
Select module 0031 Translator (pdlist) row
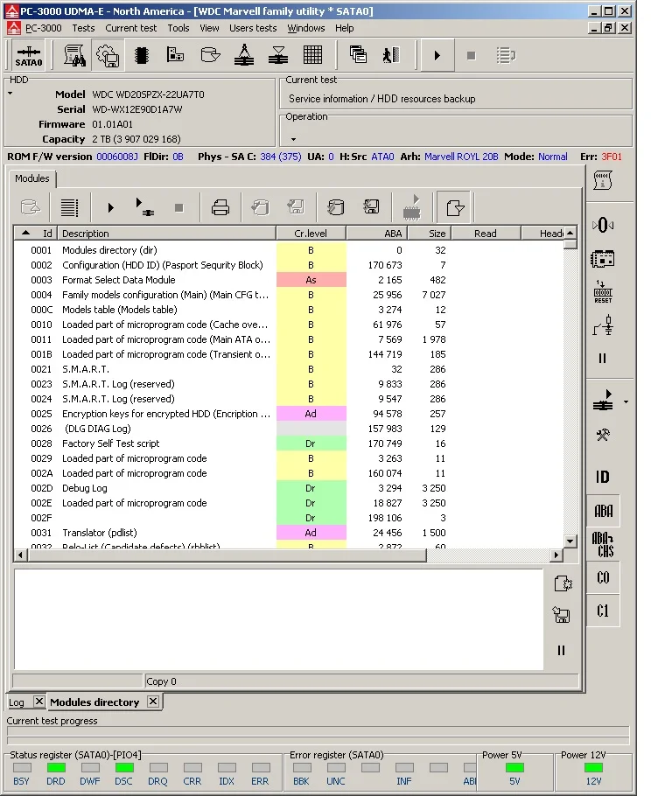tap(289, 533)
